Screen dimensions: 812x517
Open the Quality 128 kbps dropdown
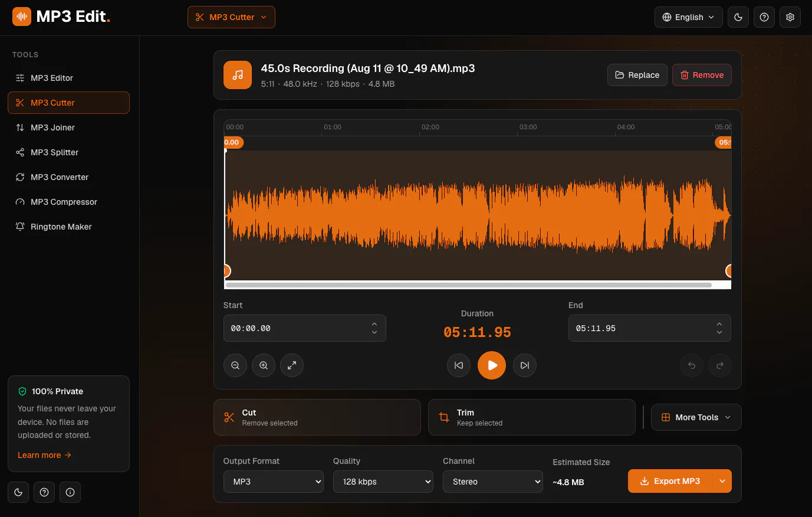tap(383, 482)
